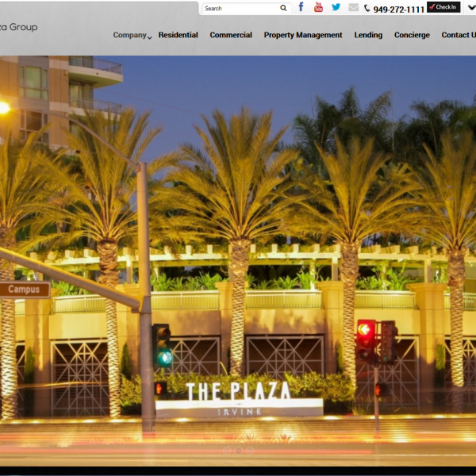
Task: Click in the Search text field
Action: click(x=240, y=8)
